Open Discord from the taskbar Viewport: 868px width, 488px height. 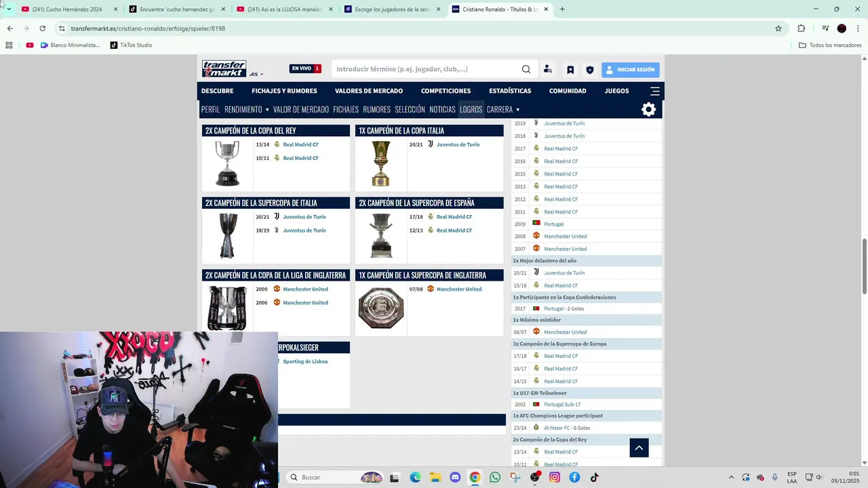coord(455,477)
